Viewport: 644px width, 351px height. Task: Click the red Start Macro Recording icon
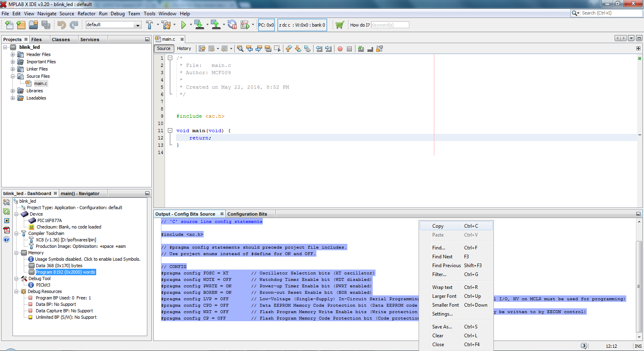(340, 49)
